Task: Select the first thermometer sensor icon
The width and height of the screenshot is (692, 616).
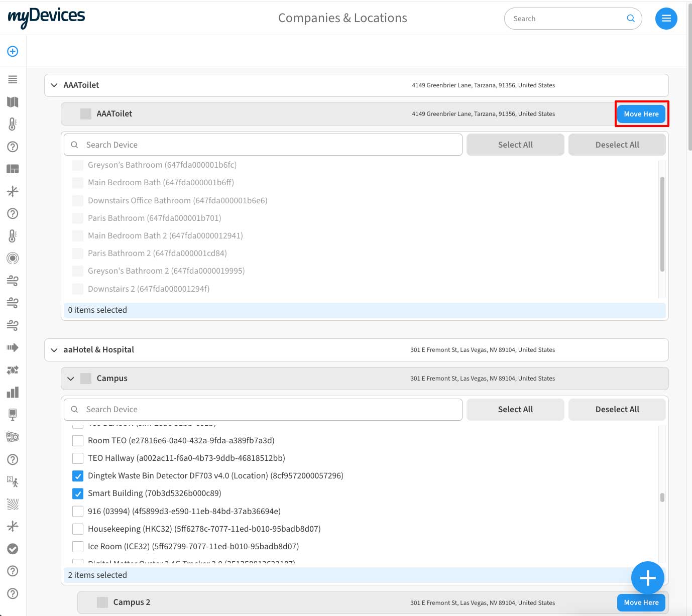Action: [x=13, y=124]
